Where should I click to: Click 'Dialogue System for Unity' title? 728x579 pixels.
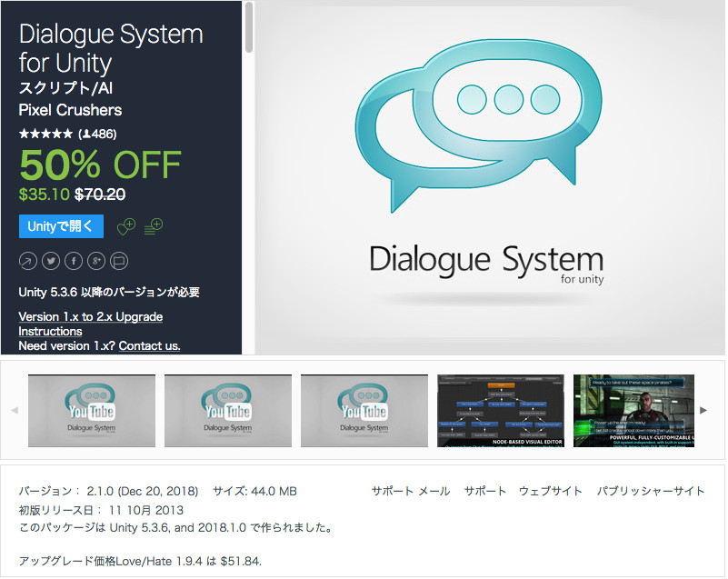[x=111, y=48]
